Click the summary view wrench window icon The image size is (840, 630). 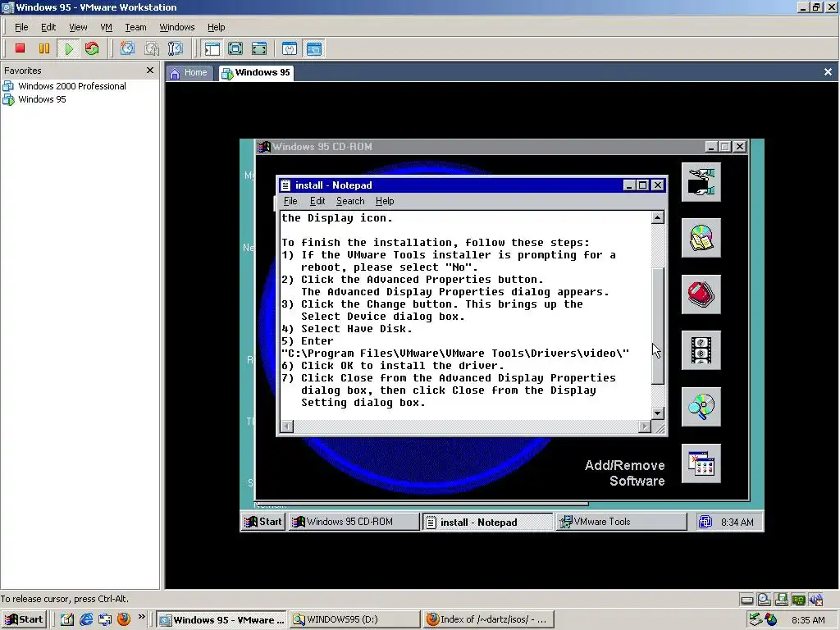[x=290, y=48]
